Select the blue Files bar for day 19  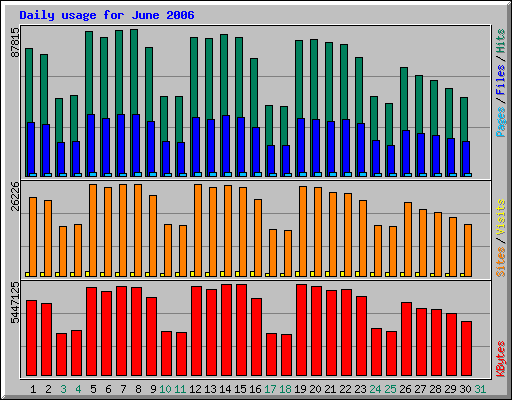tap(301, 147)
